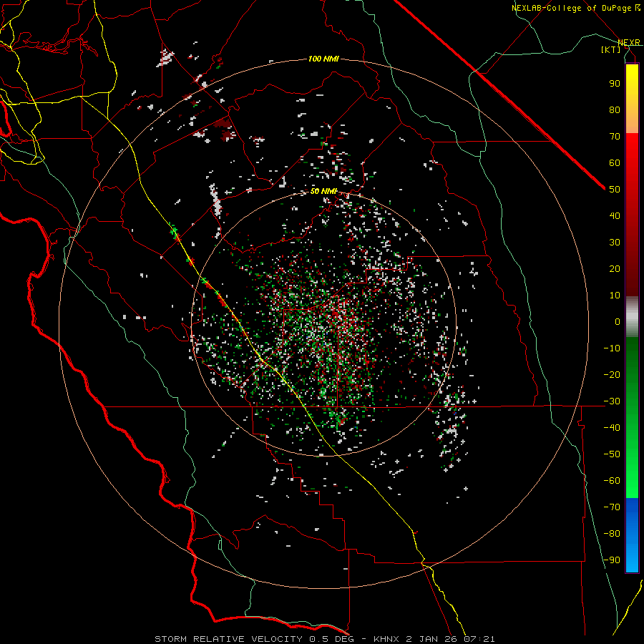Click the 60 value on velocity scale
Viewport: 644px width, 644px height.
click(x=615, y=162)
